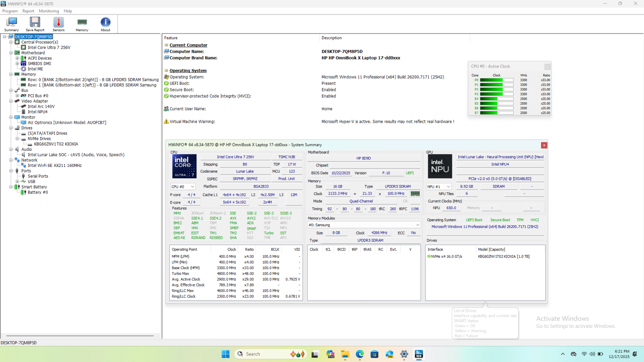
Task: Expand the PCI Bus #0 tree node
Action: (17, 96)
